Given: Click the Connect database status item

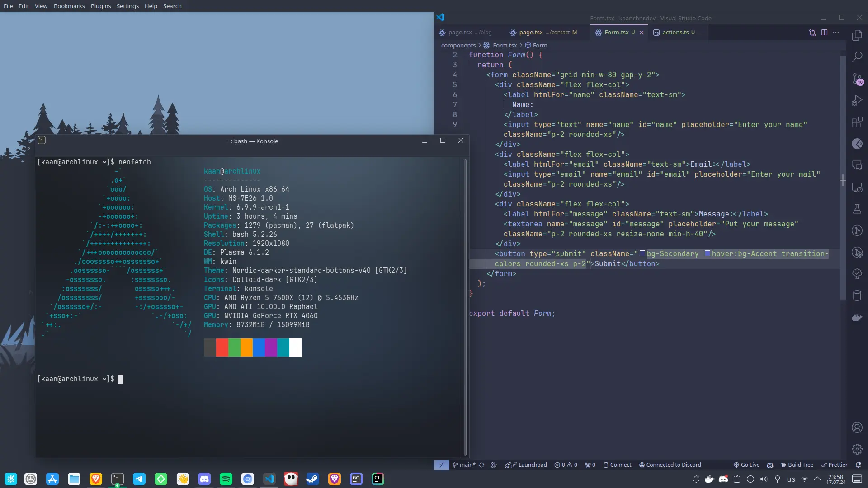Looking at the screenshot, I should (x=617, y=465).
